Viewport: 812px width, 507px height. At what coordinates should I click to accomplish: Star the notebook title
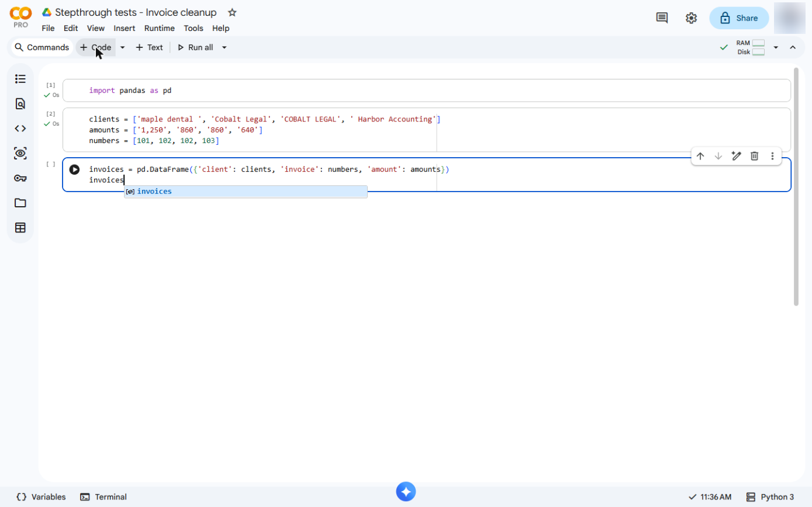pyautogui.click(x=232, y=12)
